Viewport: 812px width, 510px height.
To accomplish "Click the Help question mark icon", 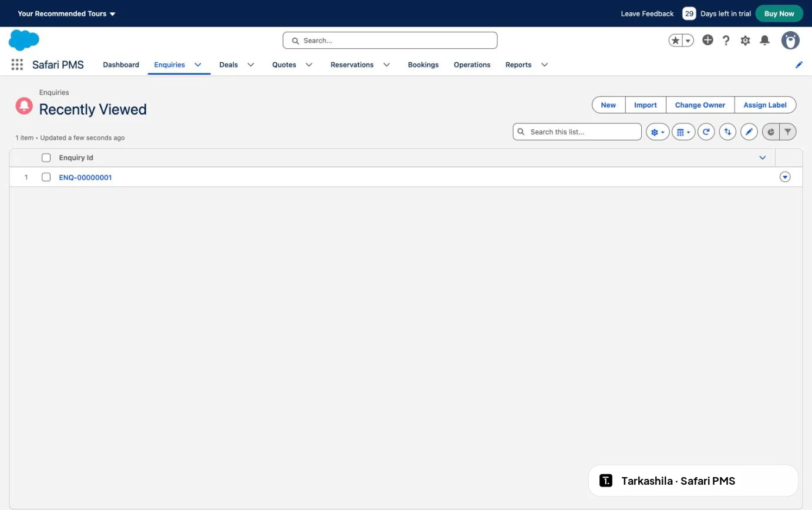I will [x=726, y=41].
